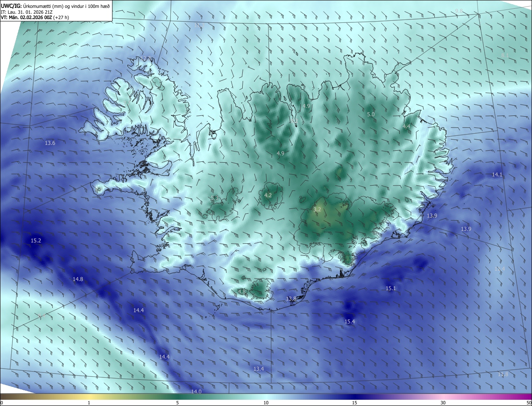Click the 12.3 value at the Westfjords' north tip
This screenshot has width=532, height=406.
coord(145,59)
